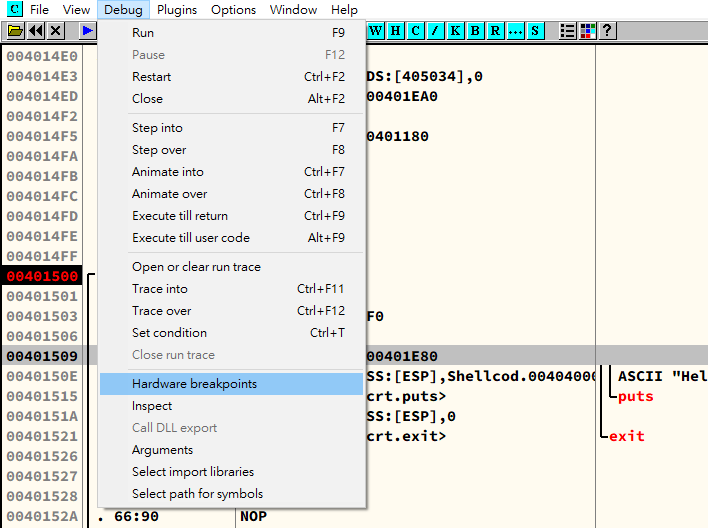Choose Select import libraries from Debug menu
708x528 pixels.
pos(193,472)
